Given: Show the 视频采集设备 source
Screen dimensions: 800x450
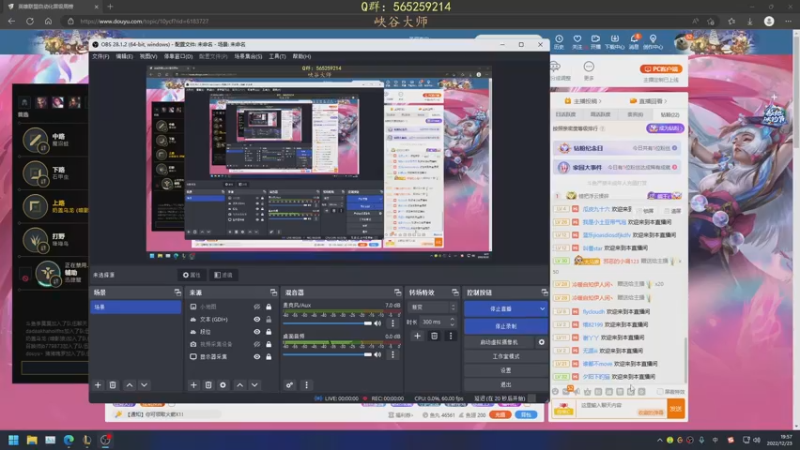Looking at the screenshot, I should point(257,344).
